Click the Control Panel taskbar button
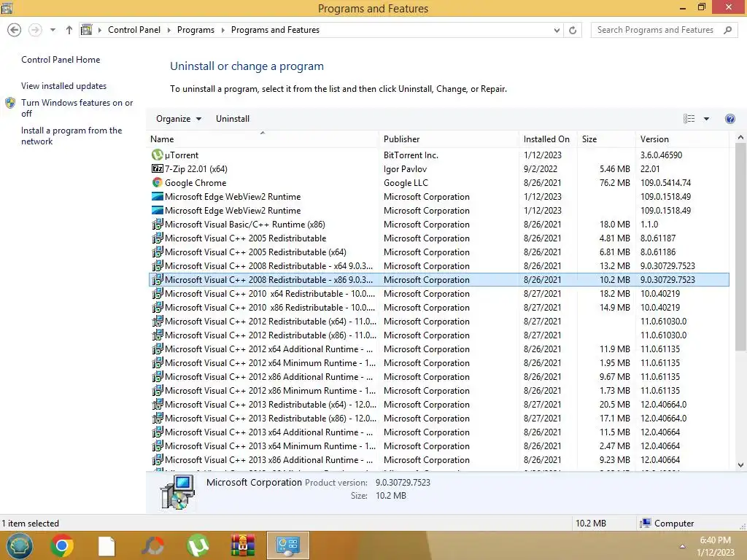The image size is (747, 560). point(287,545)
